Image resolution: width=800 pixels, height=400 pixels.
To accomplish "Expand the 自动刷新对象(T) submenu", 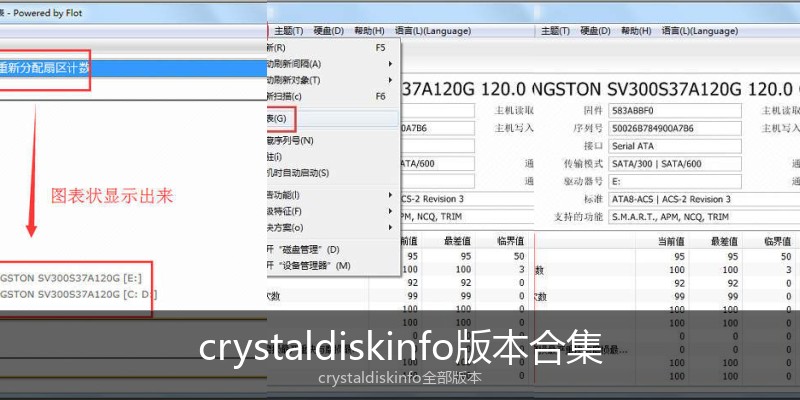I will coord(333,80).
